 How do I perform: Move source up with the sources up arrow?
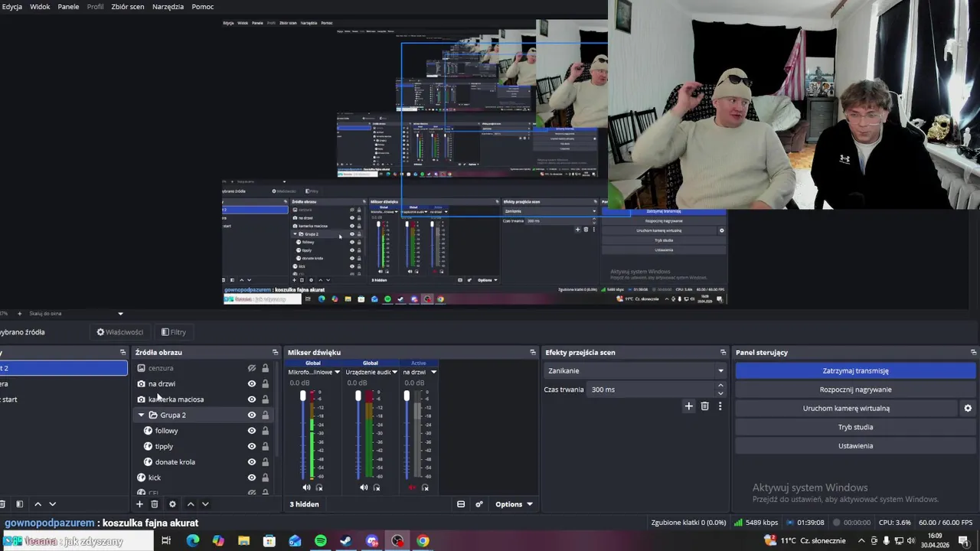pyautogui.click(x=191, y=504)
